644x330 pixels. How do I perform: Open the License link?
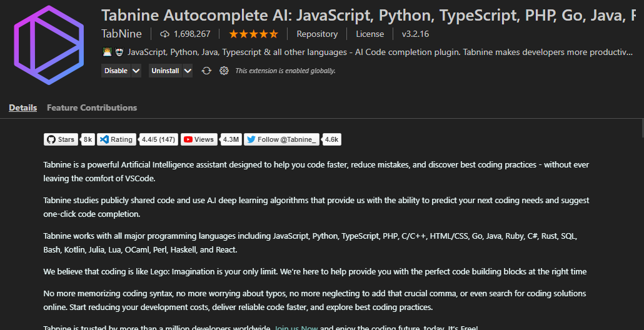(370, 34)
